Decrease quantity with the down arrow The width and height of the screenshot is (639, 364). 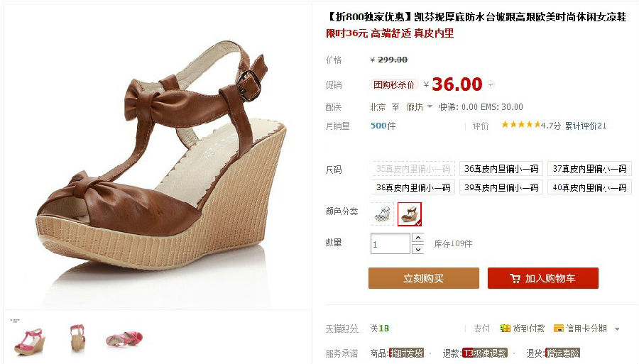(x=418, y=249)
